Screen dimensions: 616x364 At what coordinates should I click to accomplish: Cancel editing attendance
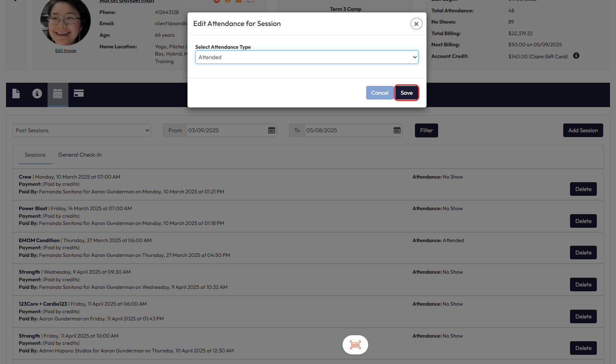pyautogui.click(x=379, y=93)
